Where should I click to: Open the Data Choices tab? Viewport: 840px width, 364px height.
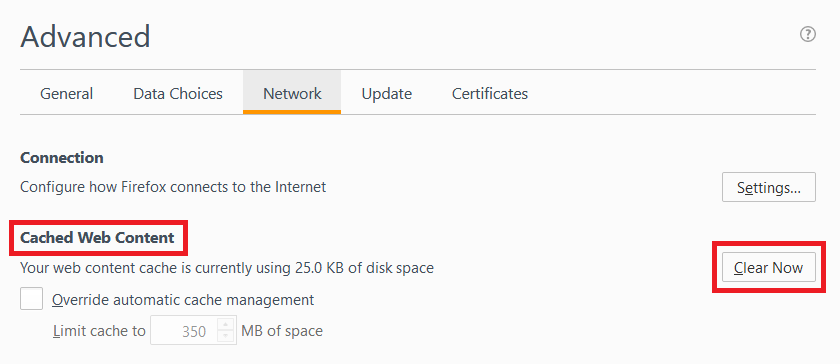click(178, 94)
